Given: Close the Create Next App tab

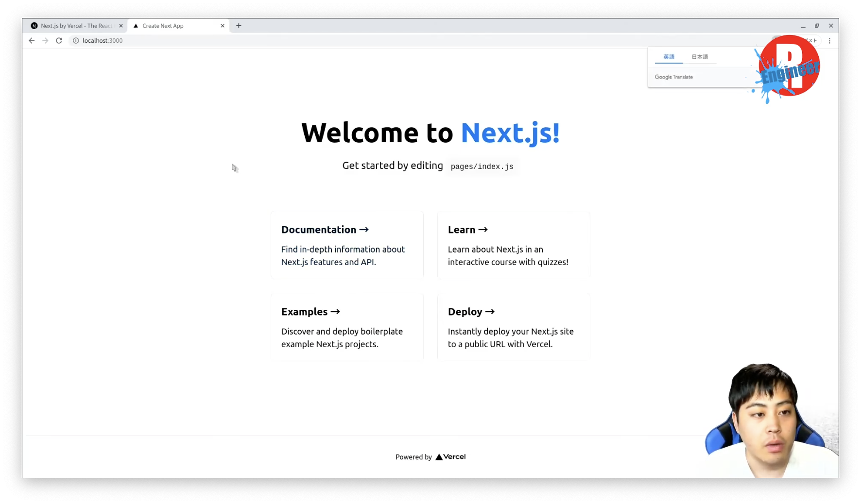Looking at the screenshot, I should click(223, 26).
